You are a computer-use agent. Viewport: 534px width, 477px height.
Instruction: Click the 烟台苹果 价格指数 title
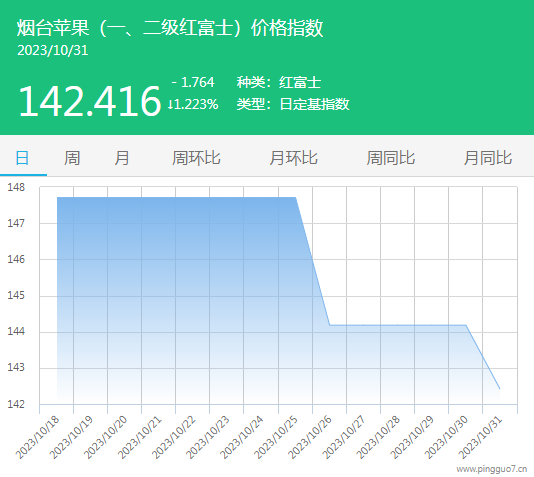coord(170,28)
